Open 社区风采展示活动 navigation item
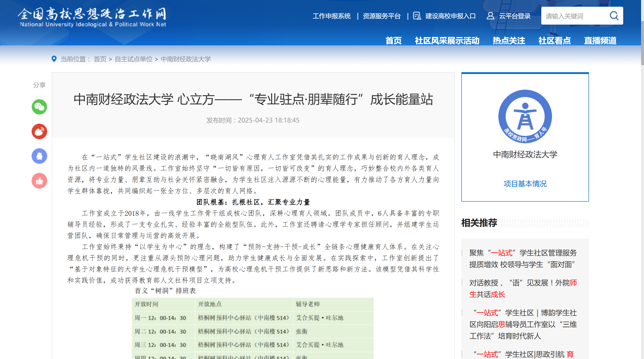Image resolution: width=644 pixels, height=359 pixels. click(447, 40)
